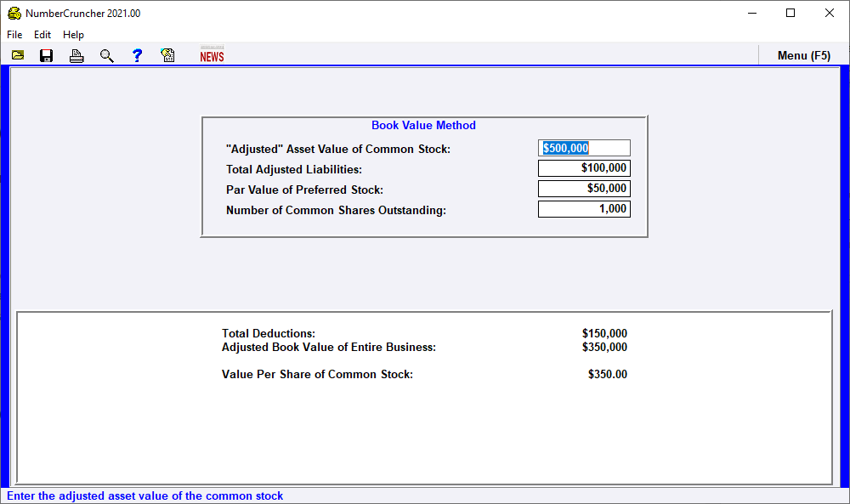850x504 pixels.
Task: Click the "Total Deductions:" result label
Action: [269, 333]
